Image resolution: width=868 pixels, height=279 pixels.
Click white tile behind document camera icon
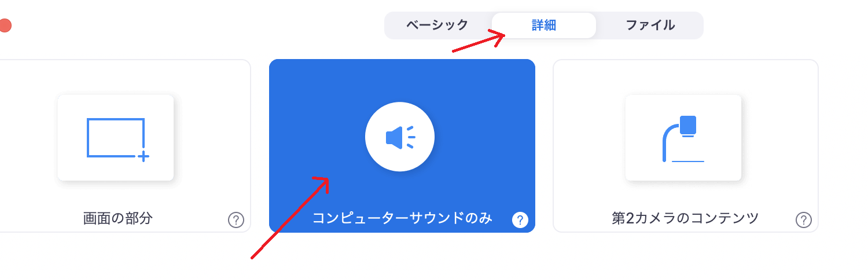click(683, 138)
